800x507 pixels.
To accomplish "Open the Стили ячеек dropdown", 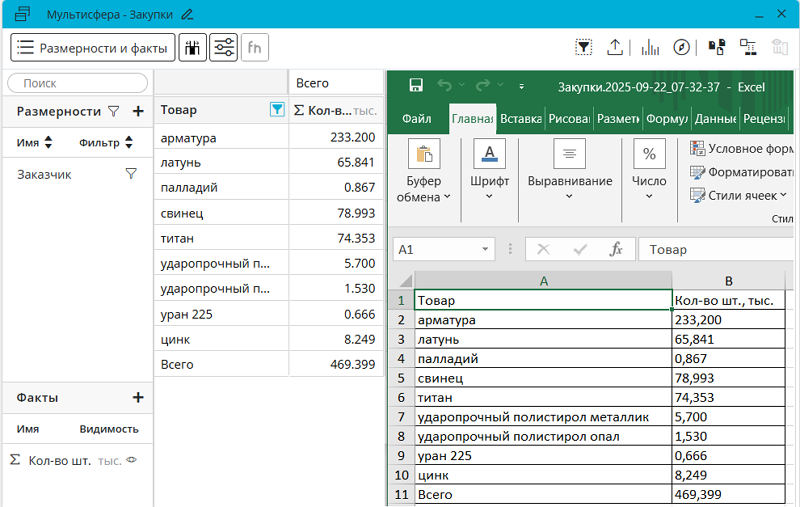I will coord(742,195).
